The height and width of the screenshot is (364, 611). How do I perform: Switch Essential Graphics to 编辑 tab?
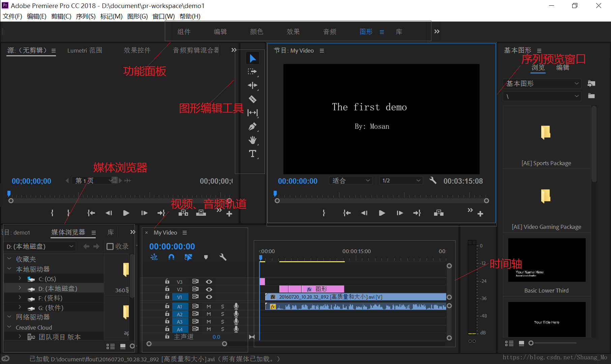click(562, 67)
